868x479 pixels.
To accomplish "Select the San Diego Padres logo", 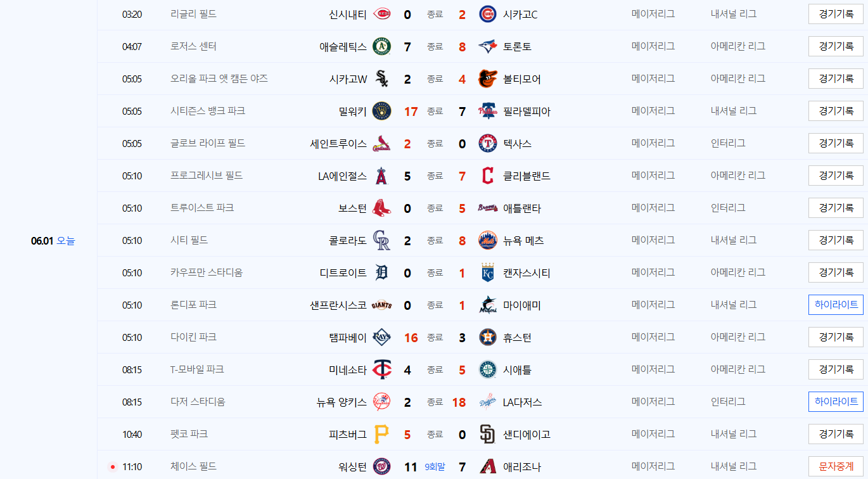I will [488, 434].
